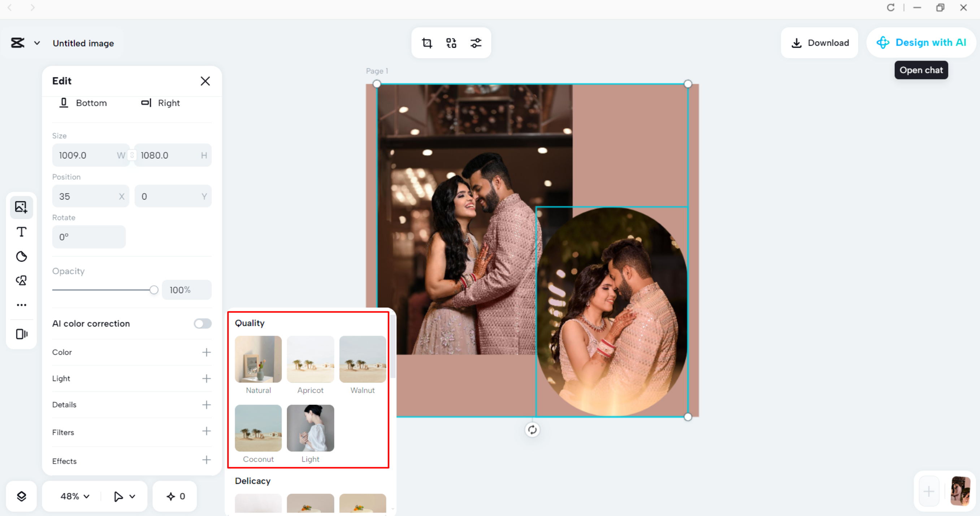Screen dimensions: 980x516
Task: Expand the Filters section
Action: 207,432
